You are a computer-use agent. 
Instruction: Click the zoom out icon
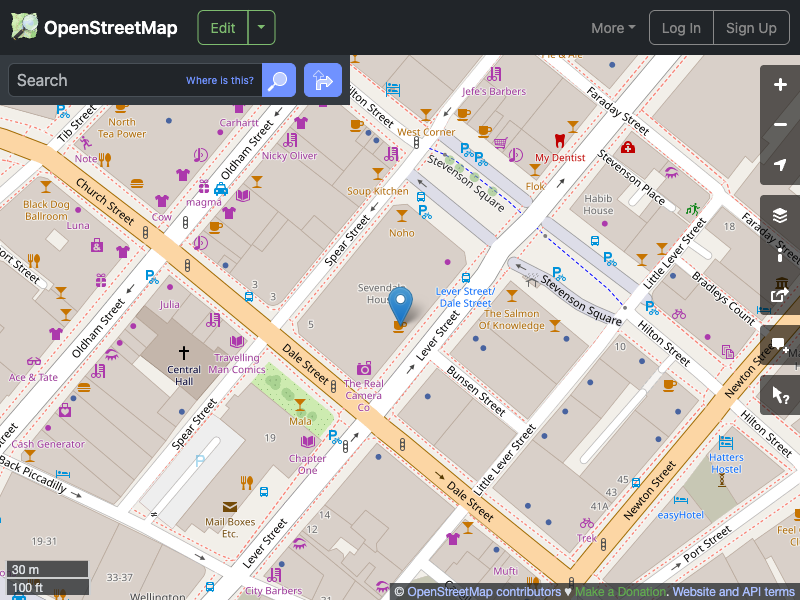coord(780,125)
